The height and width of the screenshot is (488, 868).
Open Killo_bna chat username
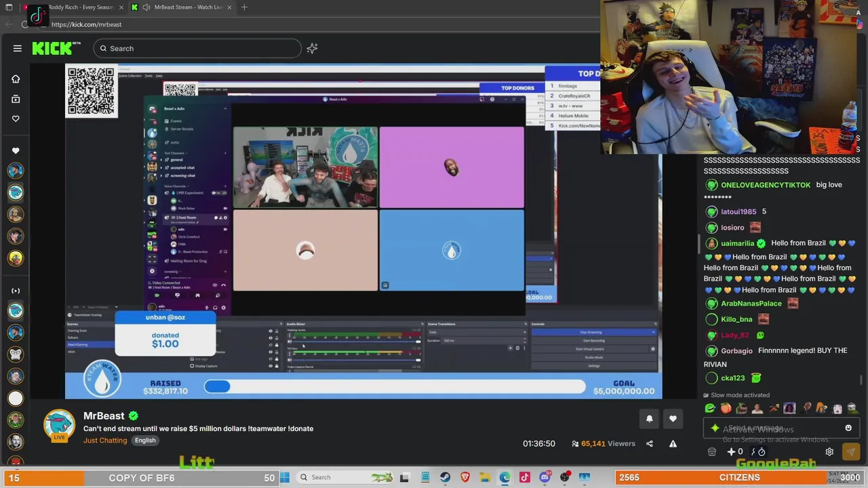pos(736,319)
